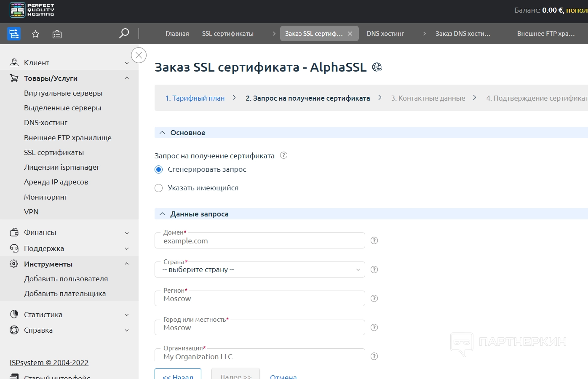The width and height of the screenshot is (588, 379).
Task: Switch to the DNS-хостинг tab
Action: (x=385, y=34)
